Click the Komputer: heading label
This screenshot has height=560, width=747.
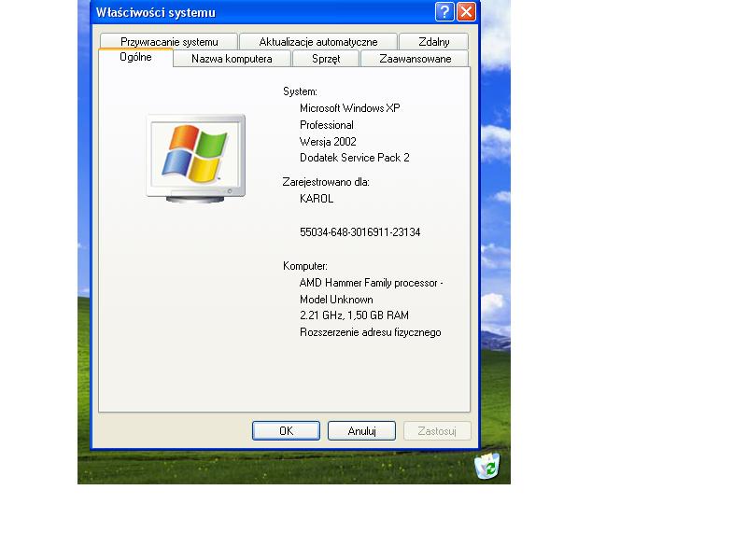coord(305,266)
